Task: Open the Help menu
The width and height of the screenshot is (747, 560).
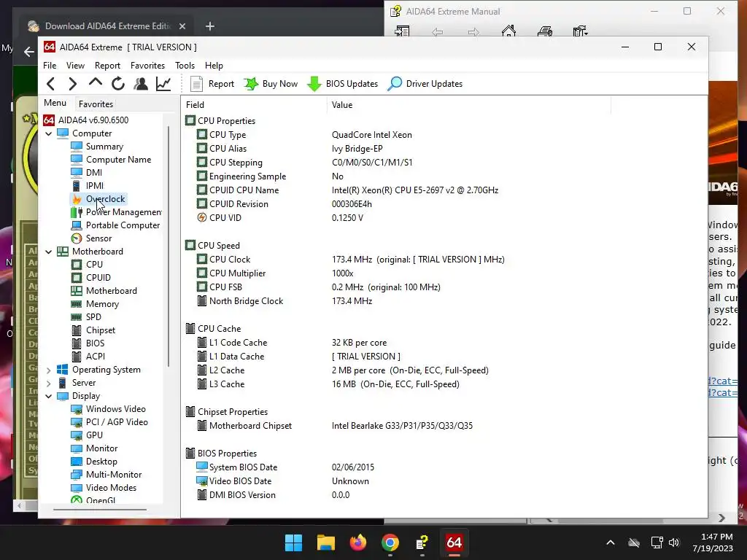Action: (214, 65)
